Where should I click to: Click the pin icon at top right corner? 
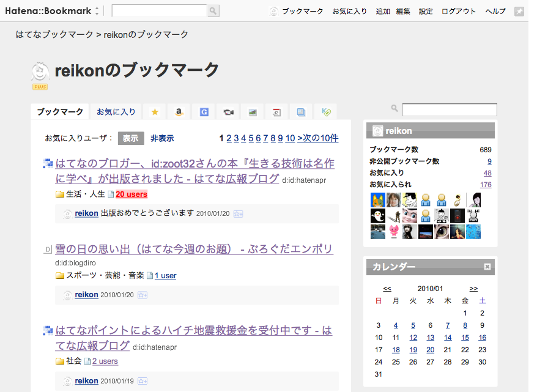[x=519, y=11]
